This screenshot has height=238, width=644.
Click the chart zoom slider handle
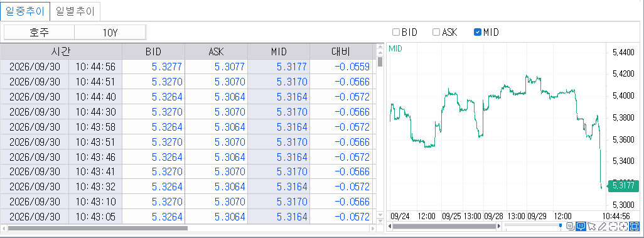[x=561, y=225]
